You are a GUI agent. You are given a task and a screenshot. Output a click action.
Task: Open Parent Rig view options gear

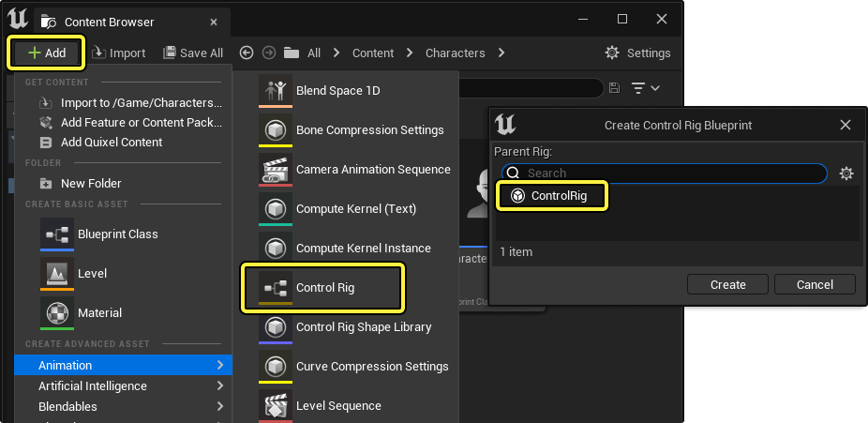click(x=846, y=174)
